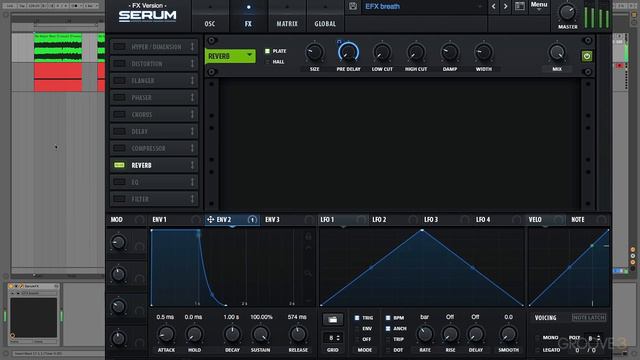Screen dimensions: 640x360
Task: Switch to the FX tab
Action: tap(248, 24)
